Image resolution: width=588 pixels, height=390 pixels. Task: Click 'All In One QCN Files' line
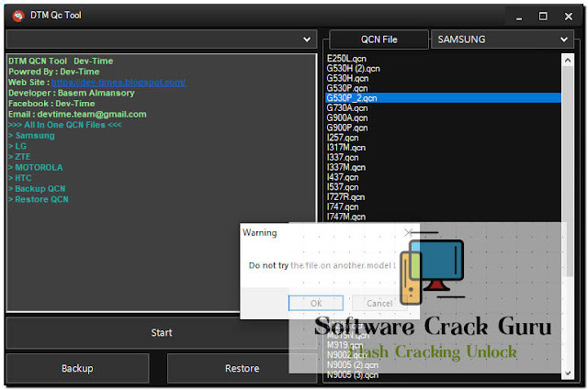64,125
